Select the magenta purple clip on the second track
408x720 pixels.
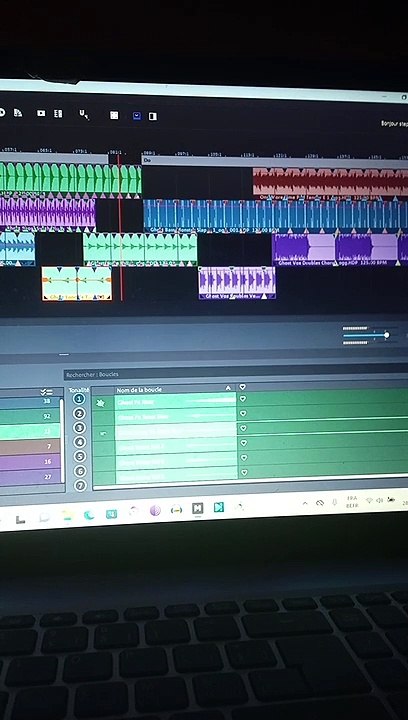click(48, 212)
